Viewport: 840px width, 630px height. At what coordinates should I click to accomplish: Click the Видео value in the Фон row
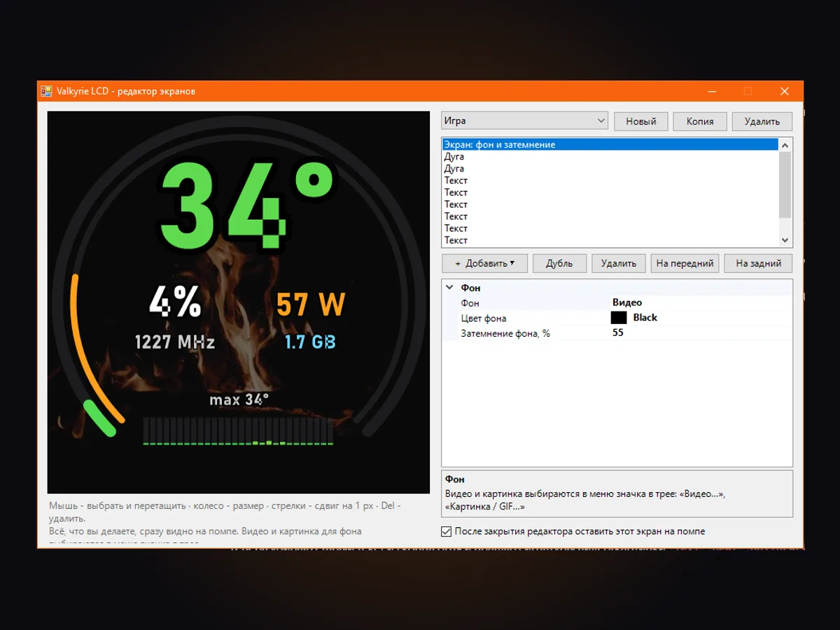pos(627,302)
